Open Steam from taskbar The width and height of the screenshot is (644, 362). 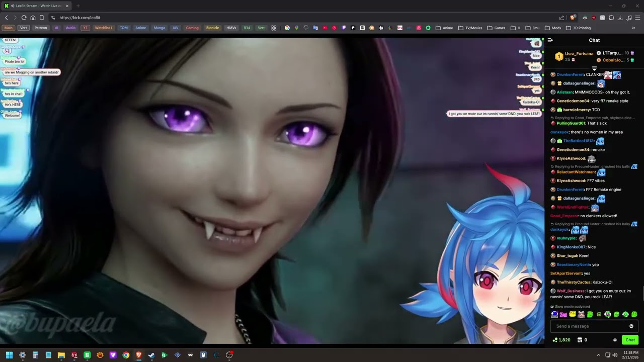[151, 355]
